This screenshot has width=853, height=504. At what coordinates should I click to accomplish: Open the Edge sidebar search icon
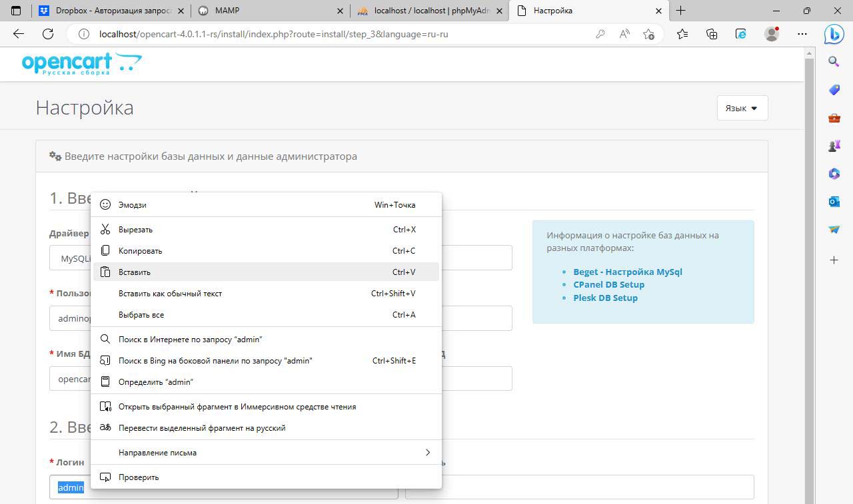834,62
